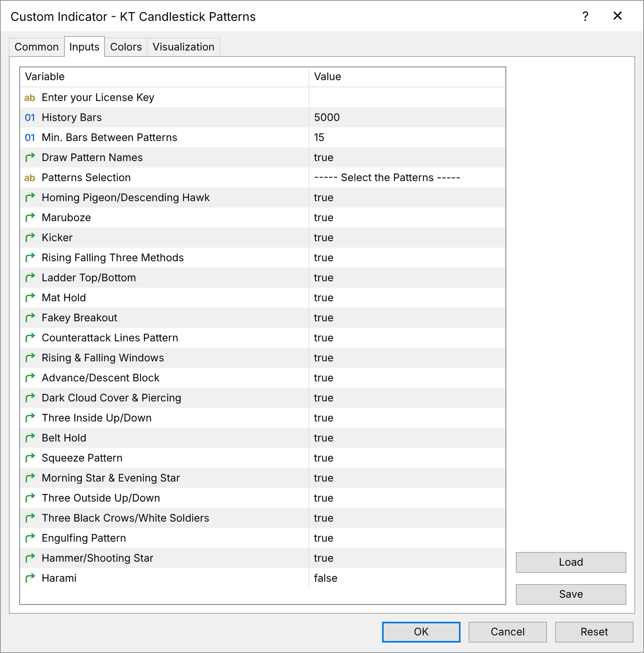Select the Dark Cloud Cover & Piercing row label
This screenshot has height=653, width=644.
coord(111,398)
